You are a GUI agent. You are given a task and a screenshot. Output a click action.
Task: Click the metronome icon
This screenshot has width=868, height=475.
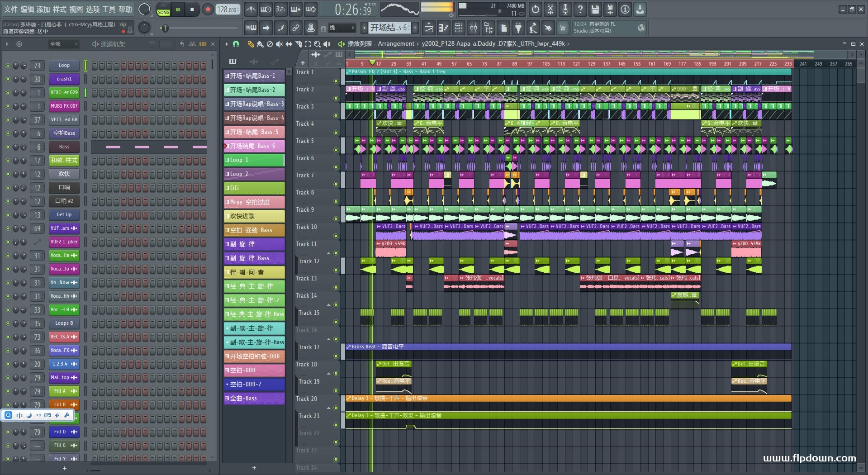tap(251, 9)
